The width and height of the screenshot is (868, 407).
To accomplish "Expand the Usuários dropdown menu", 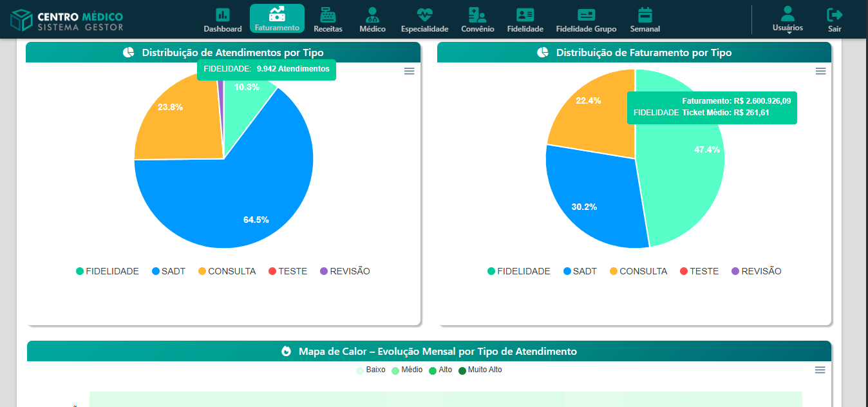I will point(788,19).
